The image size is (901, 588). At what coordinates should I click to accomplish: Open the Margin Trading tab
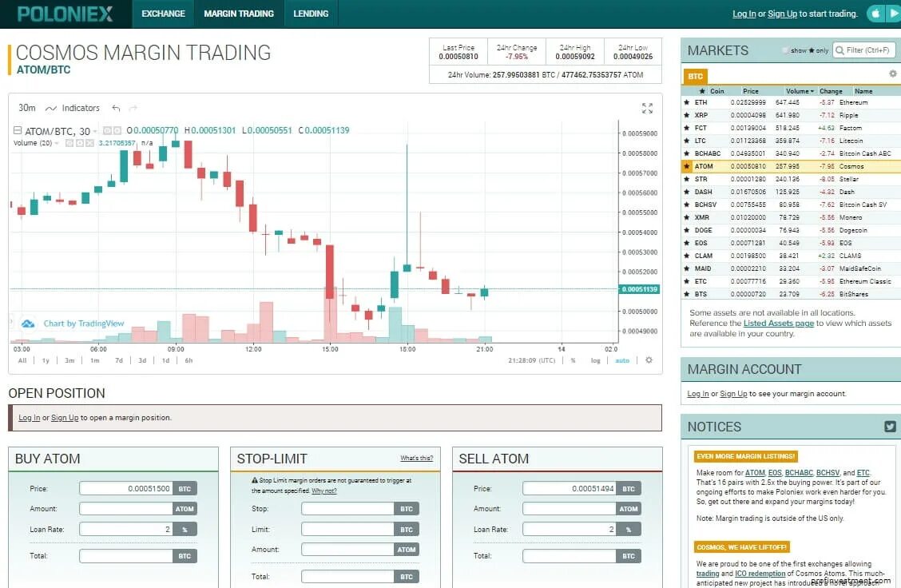(x=239, y=14)
